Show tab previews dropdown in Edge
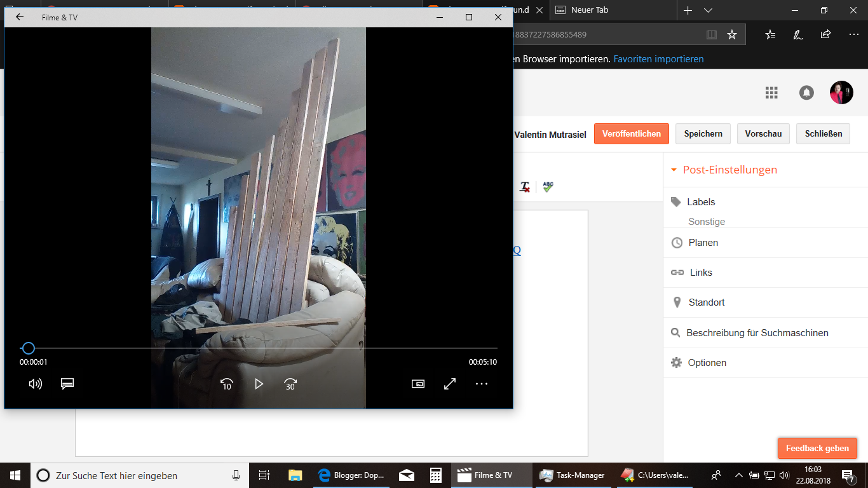Screen dimensions: 868x488 pyautogui.click(x=709, y=10)
